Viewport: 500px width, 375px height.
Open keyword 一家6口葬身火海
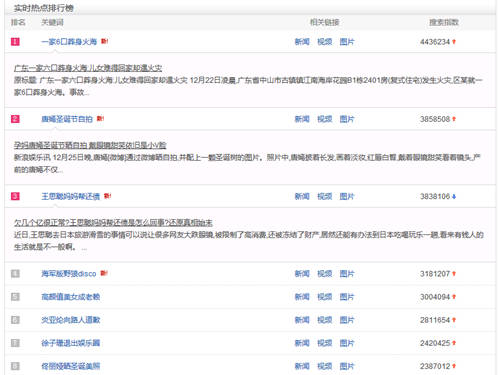69,42
